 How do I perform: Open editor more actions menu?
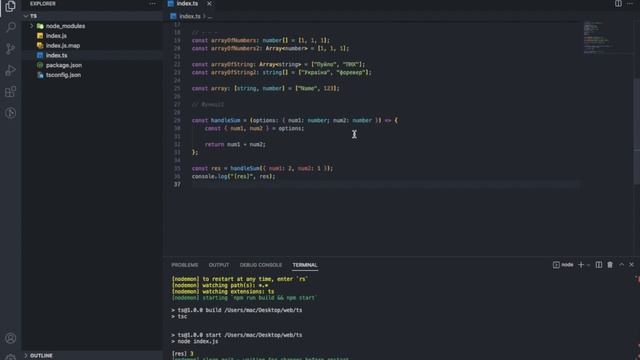pos(630,4)
